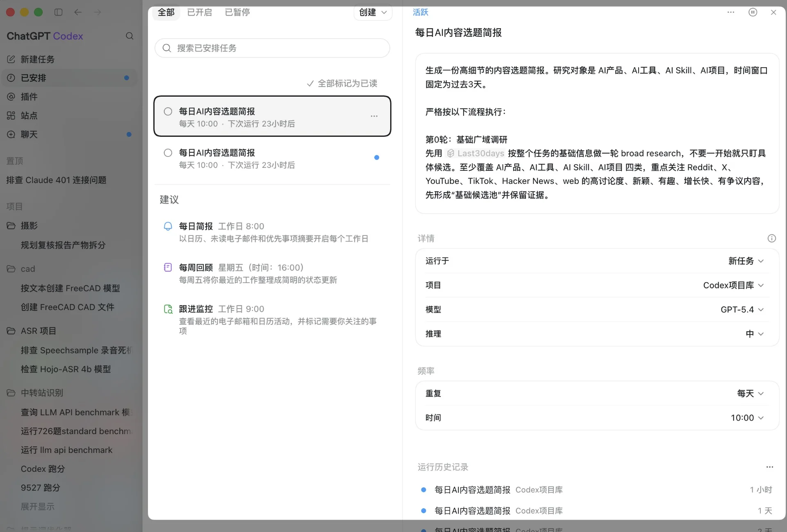Toggle the circle of the selected 每日AI内容选题简报

pos(168,111)
